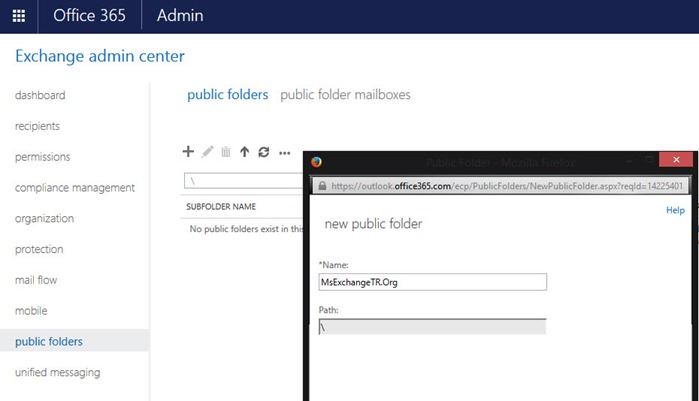Go up one folder level arrow
The width and height of the screenshot is (699, 401).
pos(244,152)
